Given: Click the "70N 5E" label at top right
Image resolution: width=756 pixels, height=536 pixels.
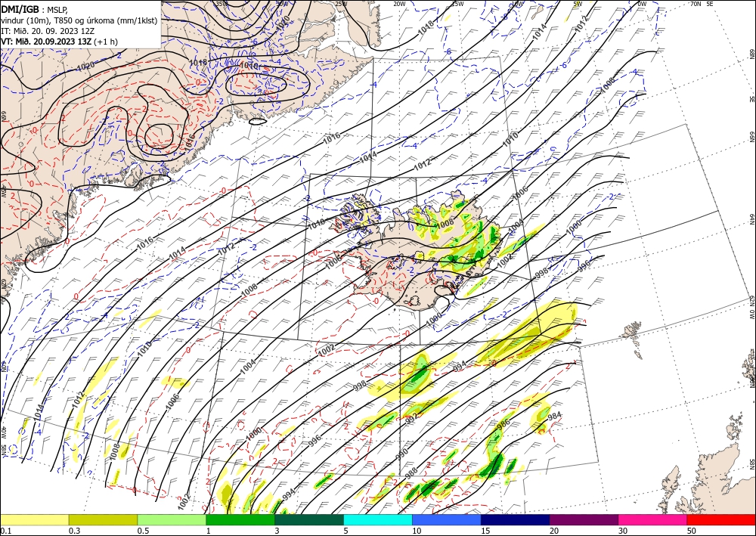Looking at the screenshot, I should [702, 4].
